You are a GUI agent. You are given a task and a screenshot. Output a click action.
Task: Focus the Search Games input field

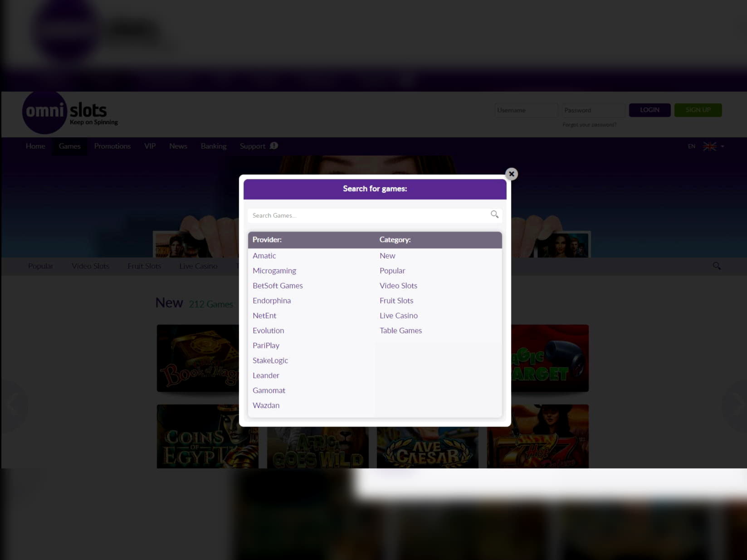(375, 215)
